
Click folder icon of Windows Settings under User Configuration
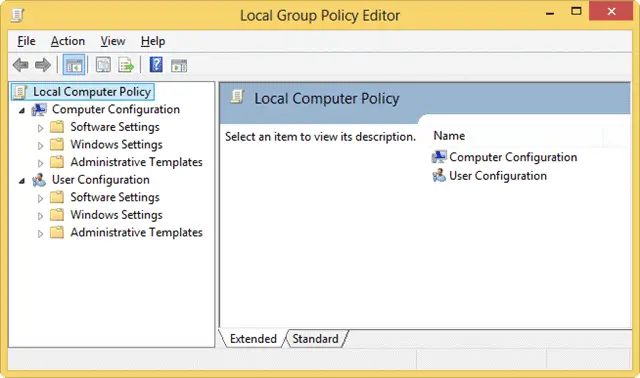[x=57, y=215]
